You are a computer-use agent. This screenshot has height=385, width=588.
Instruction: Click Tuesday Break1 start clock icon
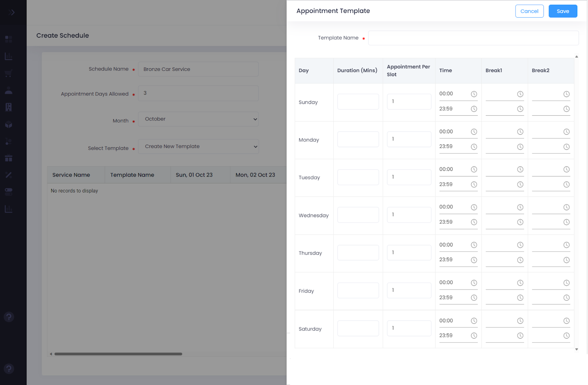[x=520, y=169]
